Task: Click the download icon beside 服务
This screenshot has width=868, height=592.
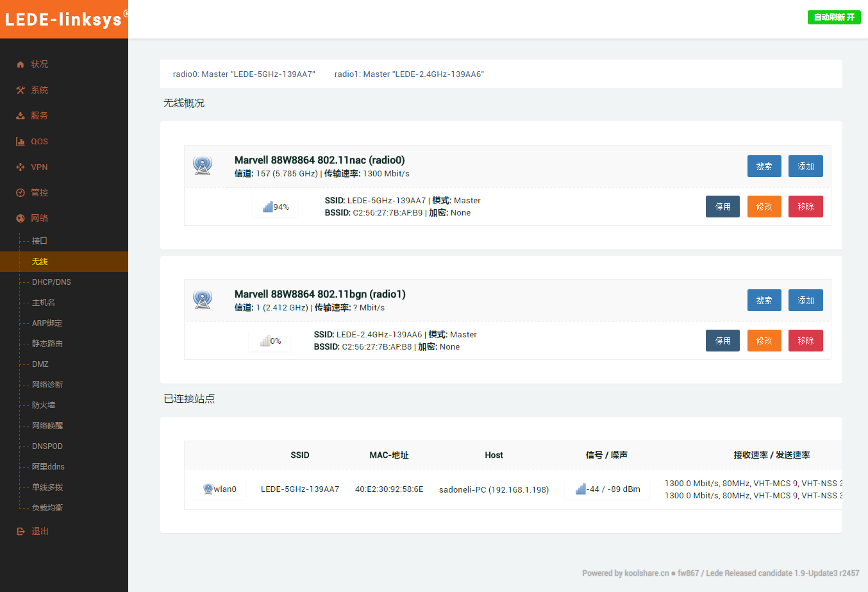Action: [21, 116]
